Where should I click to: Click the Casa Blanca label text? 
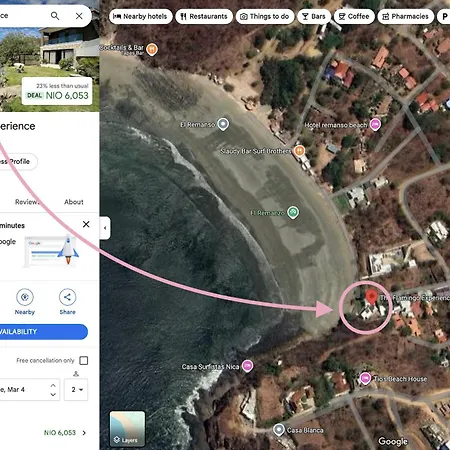(x=305, y=430)
